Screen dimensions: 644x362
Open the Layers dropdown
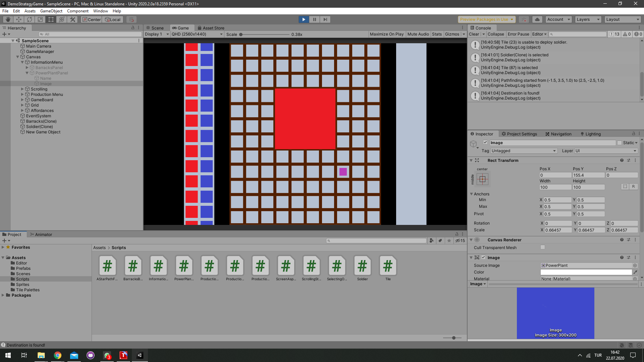[x=588, y=19]
